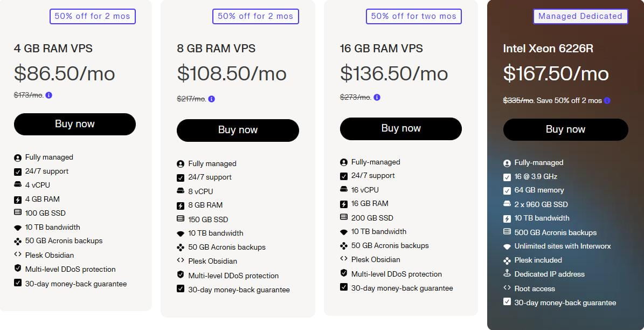Click Plesk Obsidian code icon in 8 GB plan
The height and width of the screenshot is (330, 644).
(181, 261)
